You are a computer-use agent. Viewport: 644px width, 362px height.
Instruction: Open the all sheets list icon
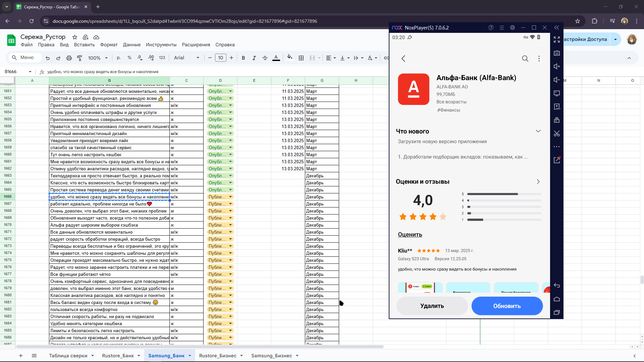[34, 356]
